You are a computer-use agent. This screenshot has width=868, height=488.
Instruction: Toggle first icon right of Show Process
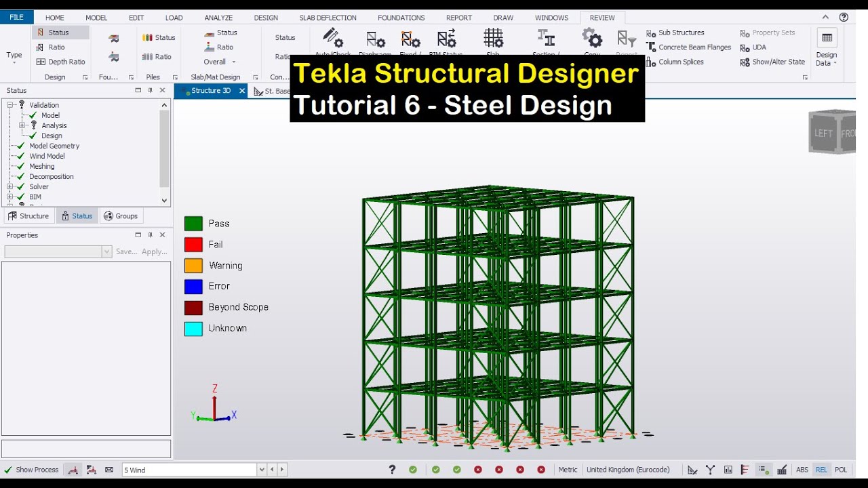(73, 470)
